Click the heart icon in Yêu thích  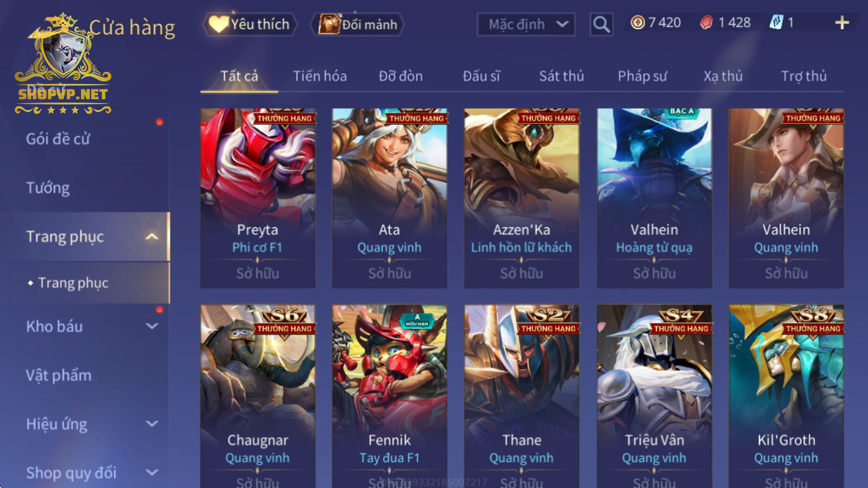219,24
